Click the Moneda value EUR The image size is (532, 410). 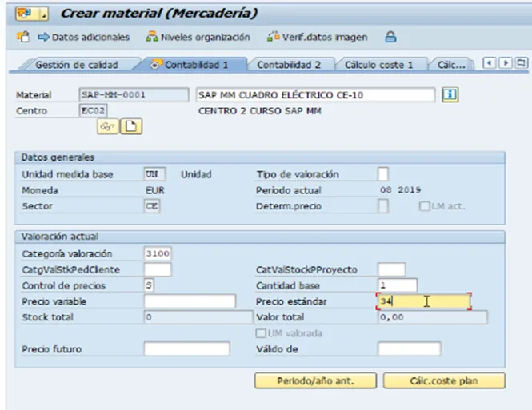(x=155, y=190)
